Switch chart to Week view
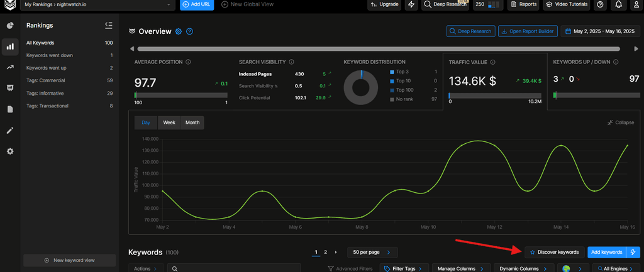 (x=169, y=122)
